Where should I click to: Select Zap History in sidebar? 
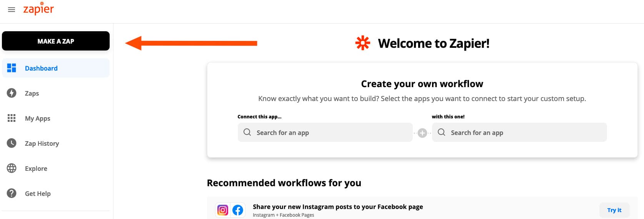click(x=42, y=143)
